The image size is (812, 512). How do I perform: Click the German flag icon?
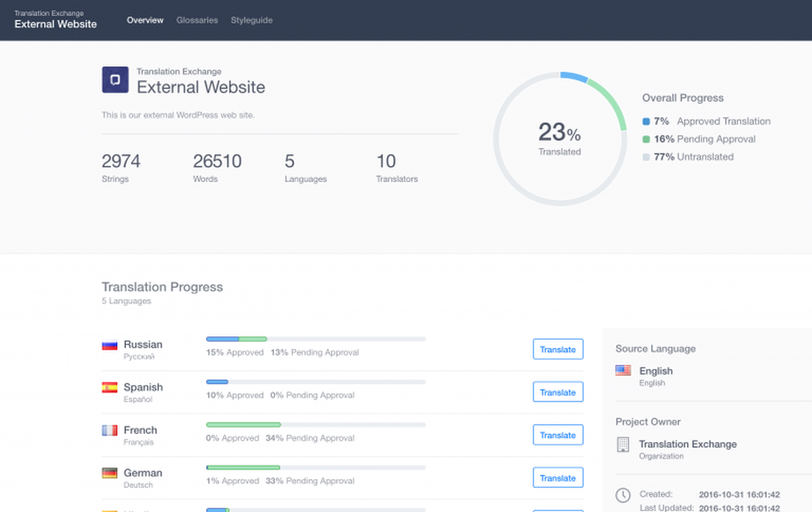pos(110,473)
